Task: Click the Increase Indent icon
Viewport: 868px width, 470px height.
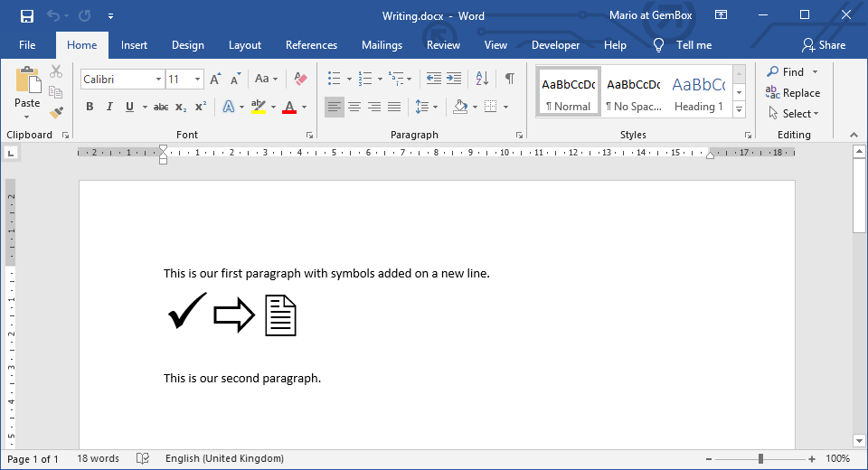Action: 454,80
